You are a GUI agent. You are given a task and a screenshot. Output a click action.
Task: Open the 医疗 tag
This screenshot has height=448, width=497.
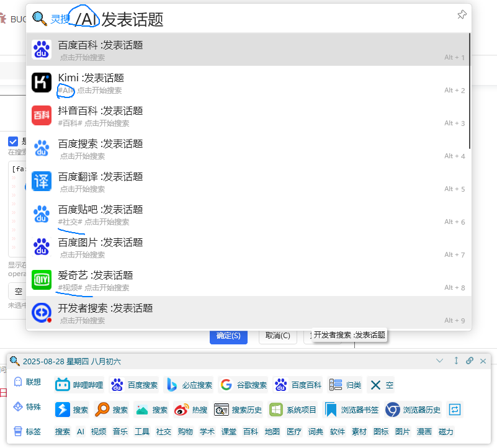[294, 431]
